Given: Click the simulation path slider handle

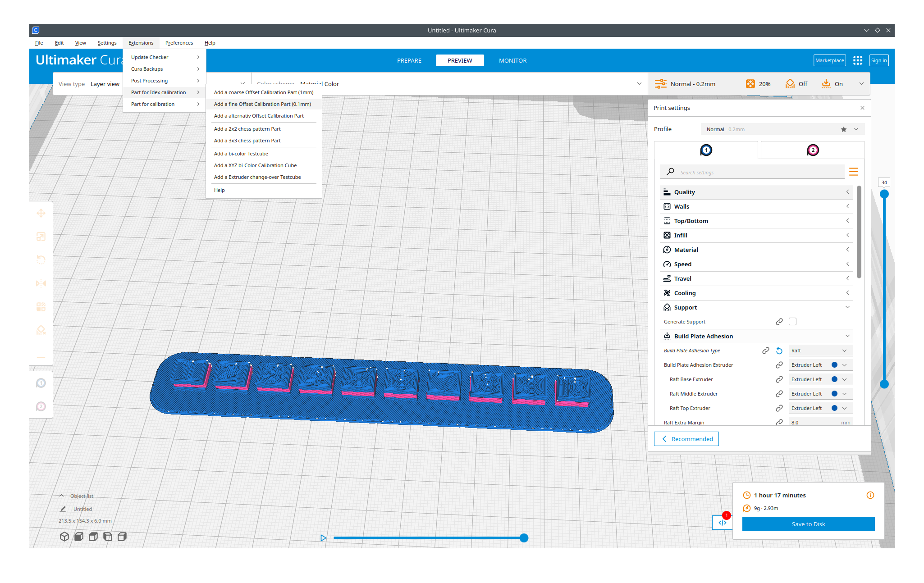Looking at the screenshot, I should coord(524,538).
